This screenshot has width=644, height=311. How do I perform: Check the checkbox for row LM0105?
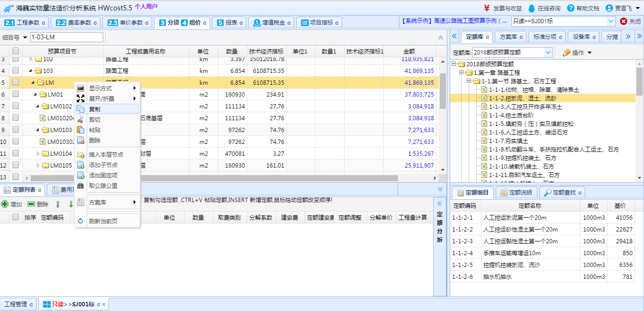16,165
